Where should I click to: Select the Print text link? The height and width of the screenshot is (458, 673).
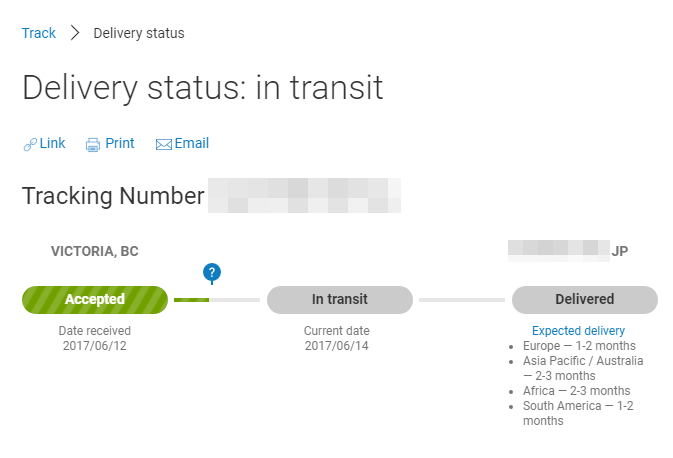pos(120,143)
